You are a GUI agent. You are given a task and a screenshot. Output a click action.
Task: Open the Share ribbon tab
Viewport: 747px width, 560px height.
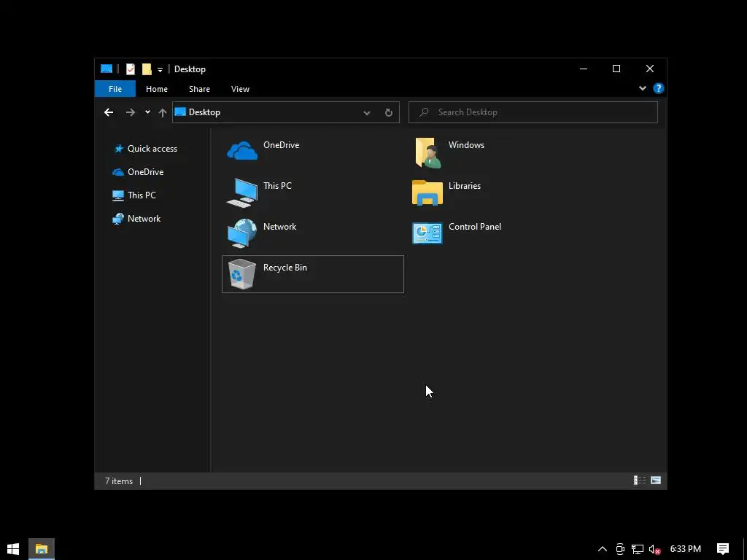[199, 89]
